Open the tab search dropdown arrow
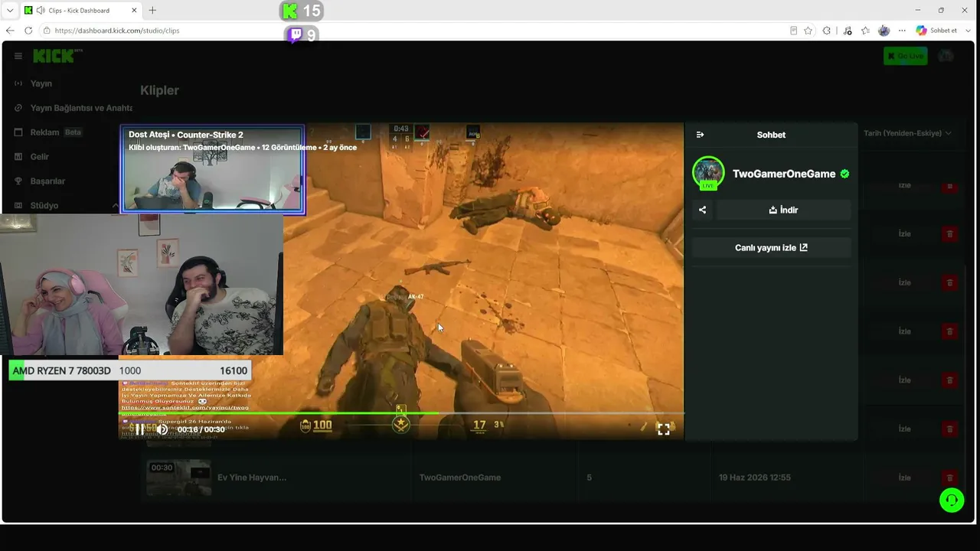Viewport: 980px width, 551px height. pyautogui.click(x=10, y=11)
